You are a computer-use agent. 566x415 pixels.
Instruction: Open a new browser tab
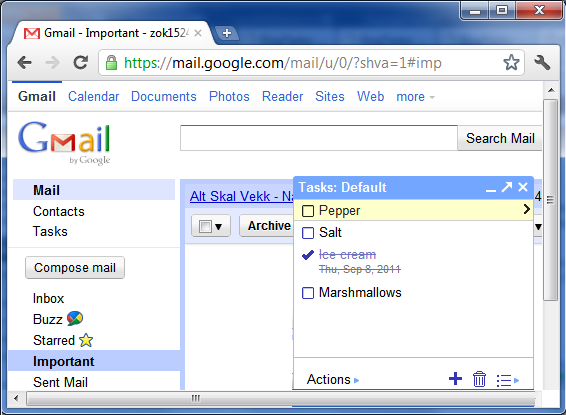click(226, 33)
